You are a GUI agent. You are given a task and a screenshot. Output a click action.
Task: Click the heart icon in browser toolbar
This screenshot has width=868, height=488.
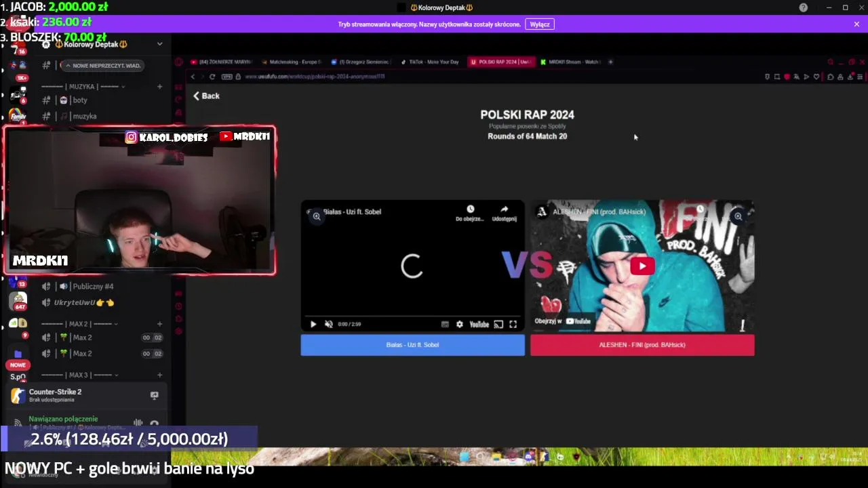point(816,77)
